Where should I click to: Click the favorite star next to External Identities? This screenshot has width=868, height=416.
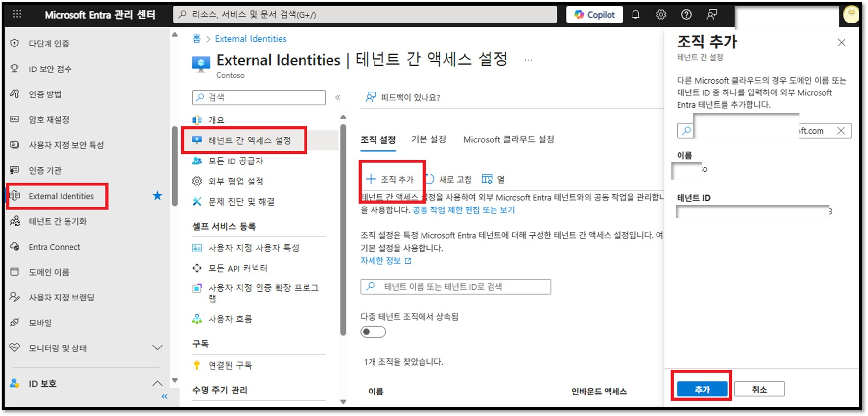click(x=157, y=196)
